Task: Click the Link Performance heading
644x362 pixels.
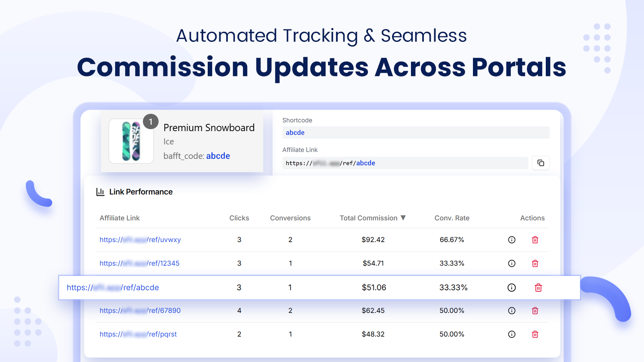Action: click(x=141, y=192)
